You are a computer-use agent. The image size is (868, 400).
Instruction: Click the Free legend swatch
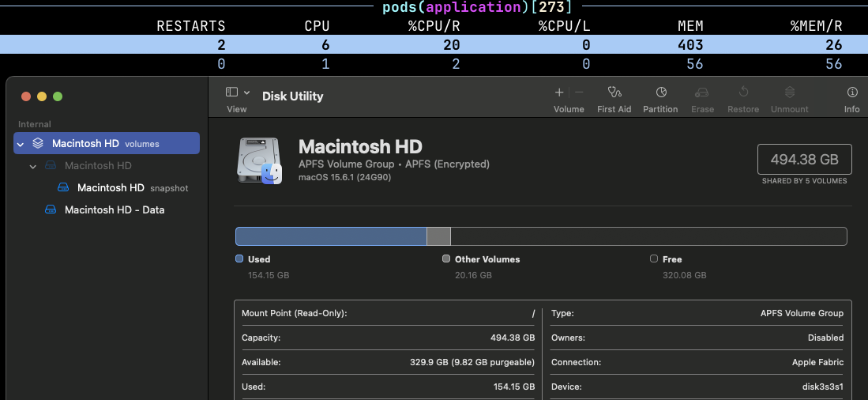tap(654, 258)
